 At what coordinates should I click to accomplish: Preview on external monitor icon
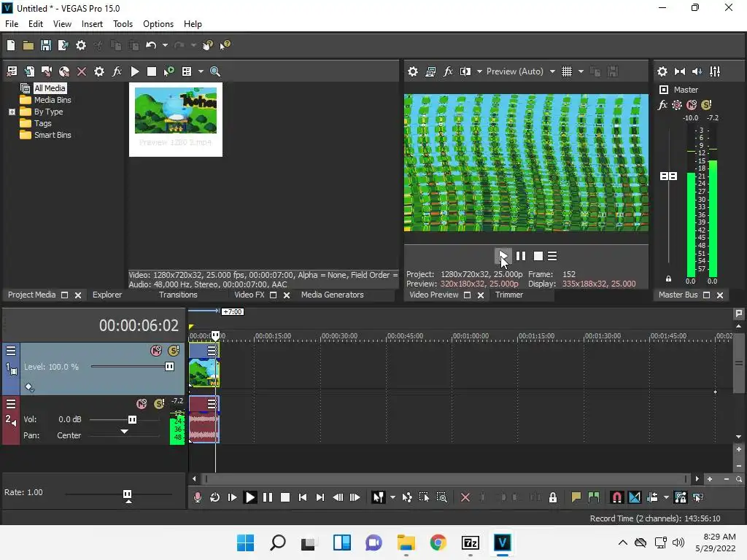tap(430, 71)
